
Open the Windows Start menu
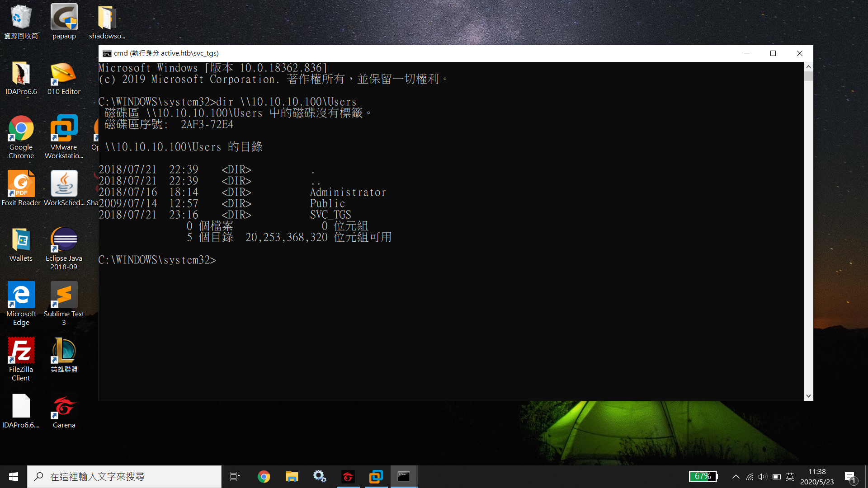click(14, 477)
